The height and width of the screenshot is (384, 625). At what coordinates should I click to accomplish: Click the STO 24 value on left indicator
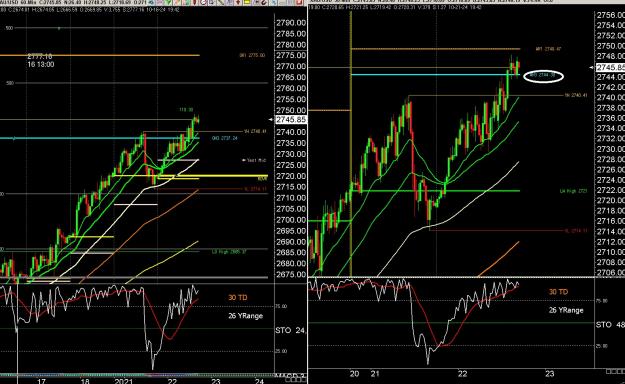[291, 331]
